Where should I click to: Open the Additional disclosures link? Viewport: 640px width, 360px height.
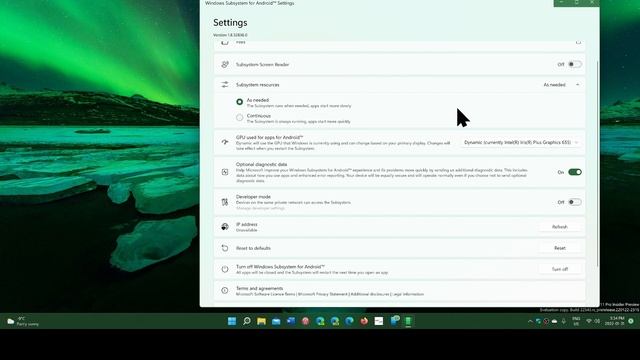pyautogui.click(x=369, y=294)
